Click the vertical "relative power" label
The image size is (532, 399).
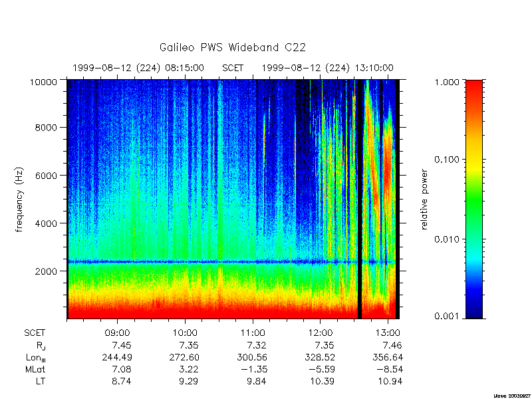pyautogui.click(x=425, y=199)
